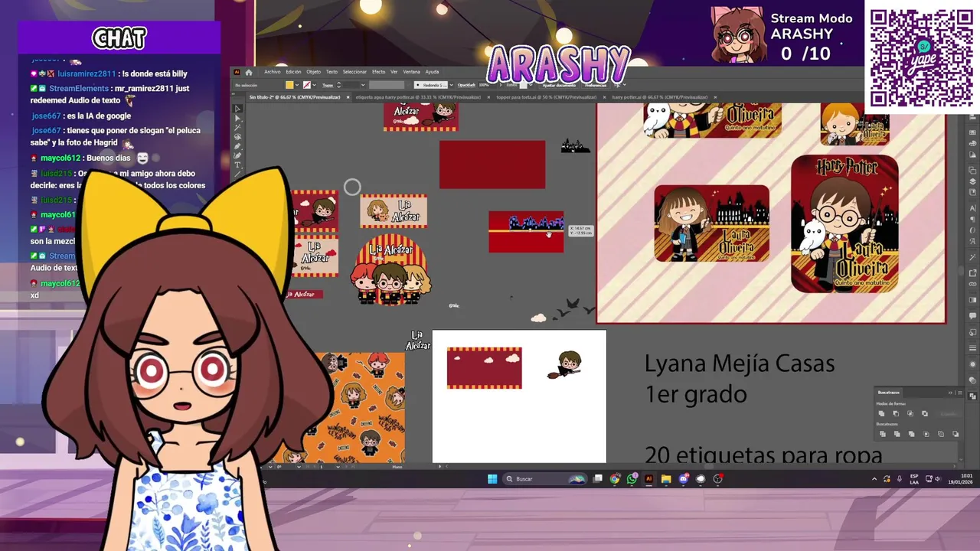Open the Objeto menu

pos(313,72)
